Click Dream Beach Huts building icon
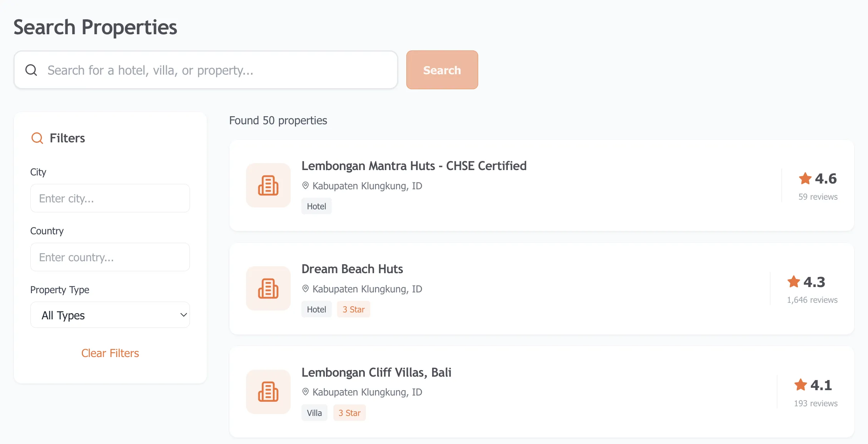Screen dimensions: 868x444 [x=268, y=289]
